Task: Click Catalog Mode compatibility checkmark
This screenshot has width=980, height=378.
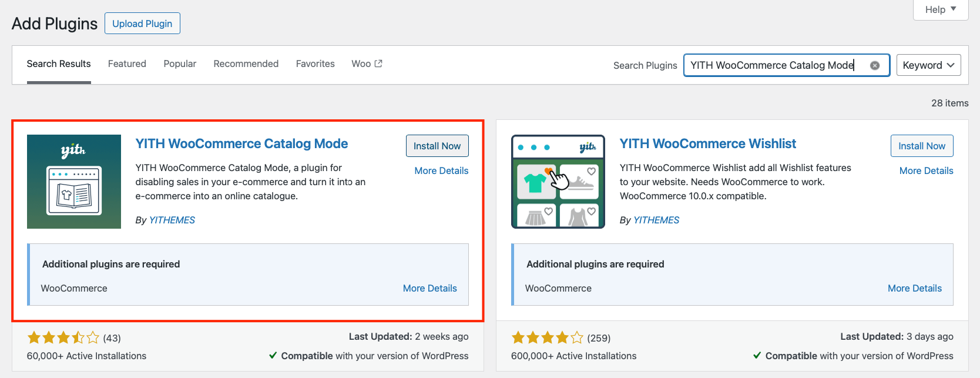Action: point(273,355)
